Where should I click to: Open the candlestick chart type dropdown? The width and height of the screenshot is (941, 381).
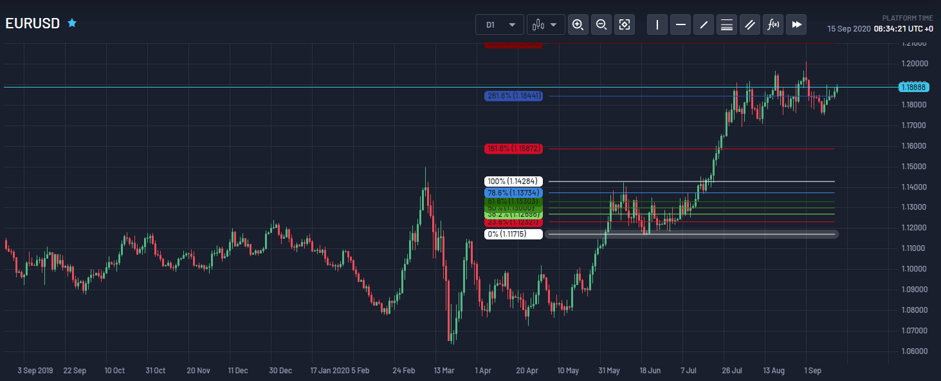tap(546, 25)
